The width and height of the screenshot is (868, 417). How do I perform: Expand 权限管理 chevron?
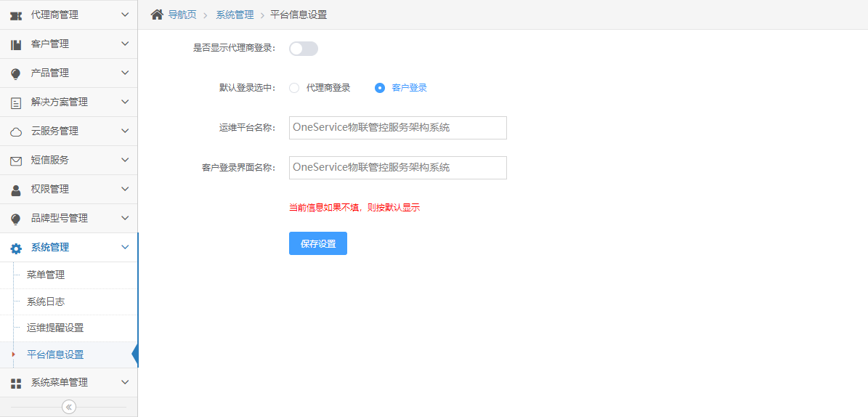click(125, 189)
